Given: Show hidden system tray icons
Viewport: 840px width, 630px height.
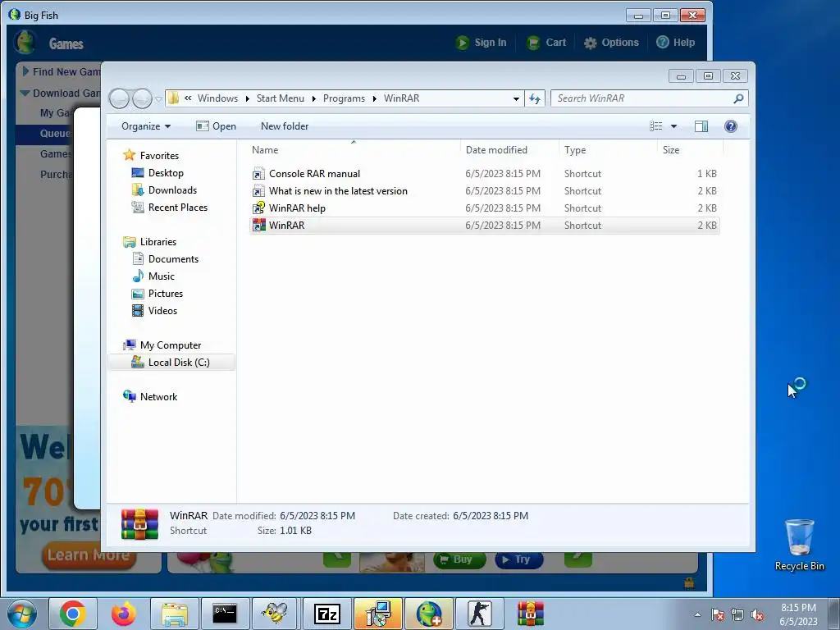Looking at the screenshot, I should pyautogui.click(x=697, y=614).
